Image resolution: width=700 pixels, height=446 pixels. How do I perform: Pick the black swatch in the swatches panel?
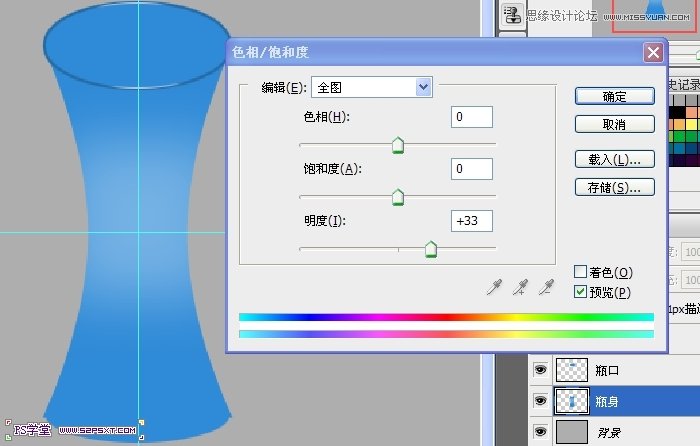tap(677, 112)
